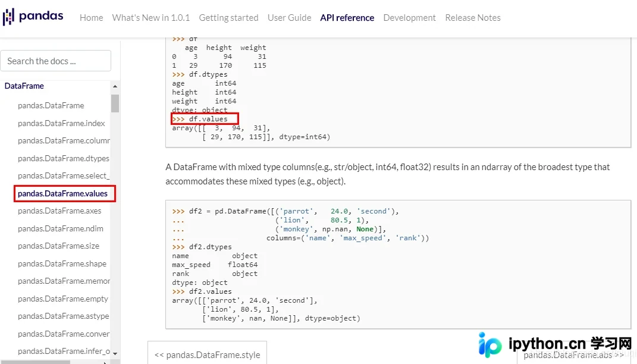The image size is (637, 364).
Task: Click the pandas logo
Action: pos(33,17)
